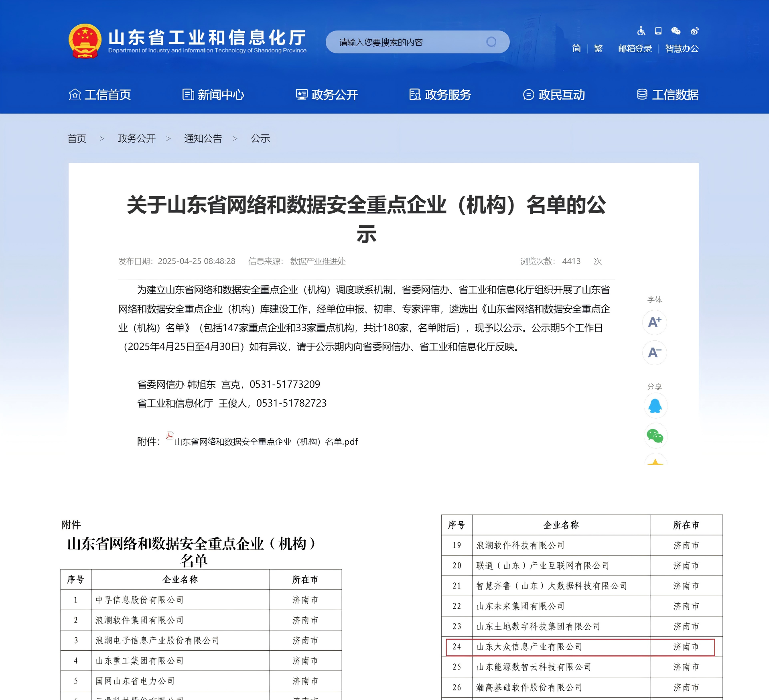This screenshot has height=700, width=769.
Task: Share to QQ via penguin icon
Action: pyautogui.click(x=655, y=406)
